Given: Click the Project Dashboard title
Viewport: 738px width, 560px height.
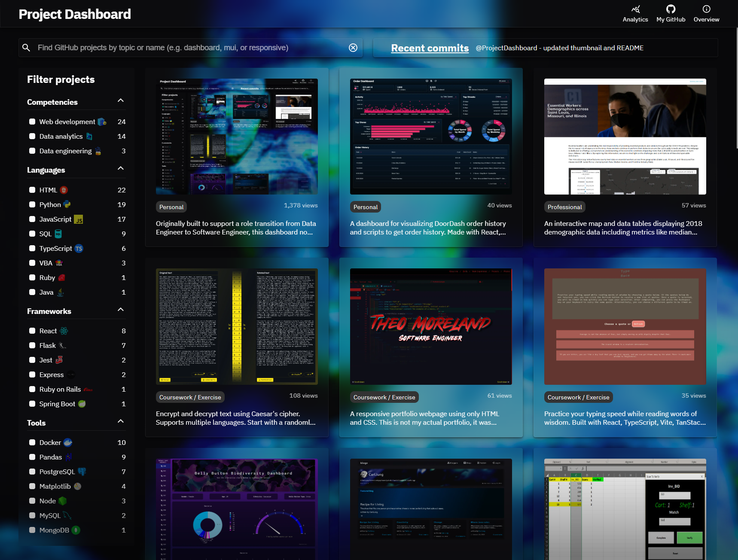Looking at the screenshot, I should coord(75,14).
